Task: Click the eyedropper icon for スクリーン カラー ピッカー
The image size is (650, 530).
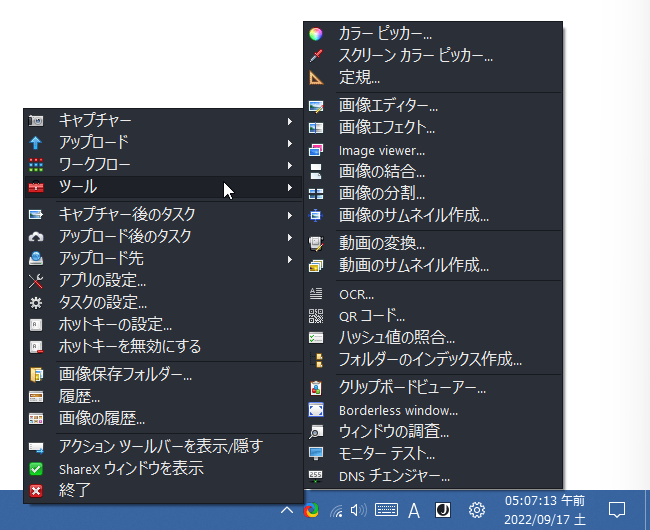Action: tap(316, 56)
